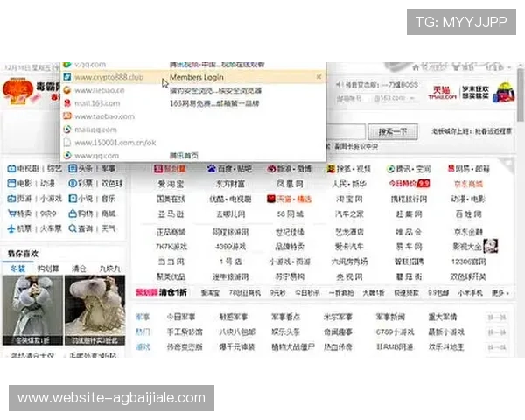This screenshot has height=420, width=525.
Task: Pick mail.163.com in the suggestion list
Action: (193, 103)
